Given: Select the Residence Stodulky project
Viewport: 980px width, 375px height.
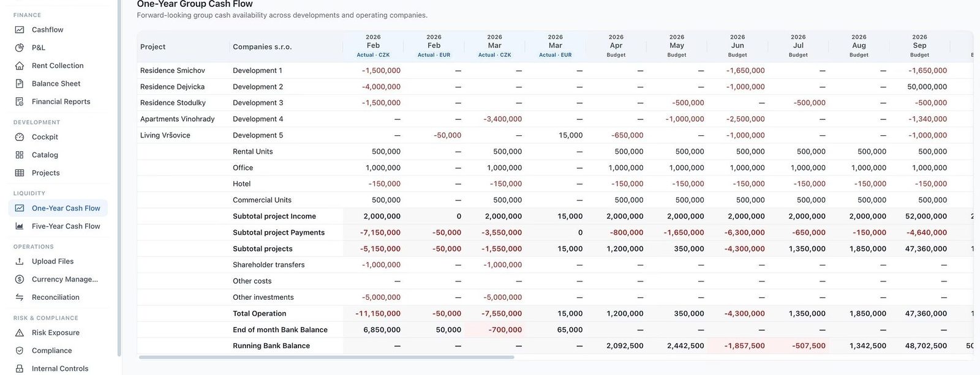Looking at the screenshot, I should pyautogui.click(x=173, y=103).
